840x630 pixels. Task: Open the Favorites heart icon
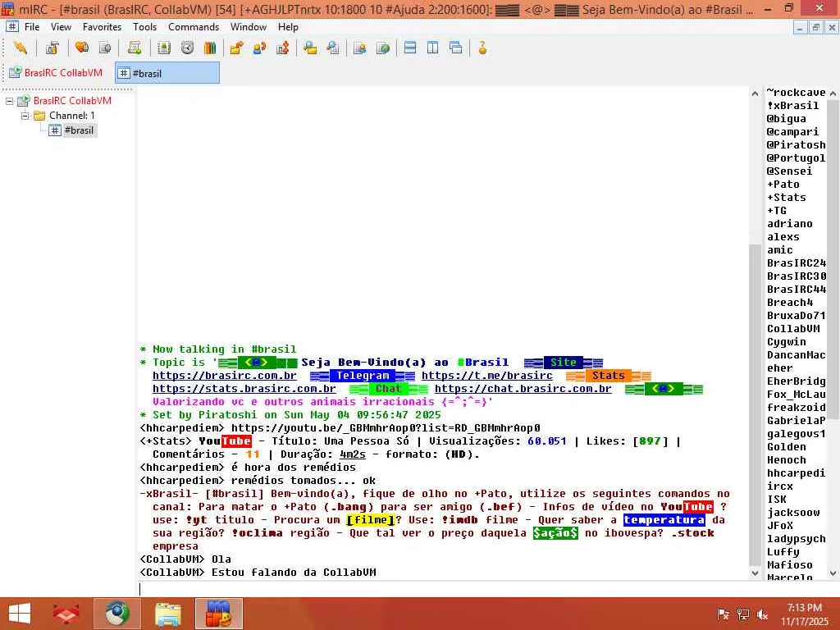82,48
